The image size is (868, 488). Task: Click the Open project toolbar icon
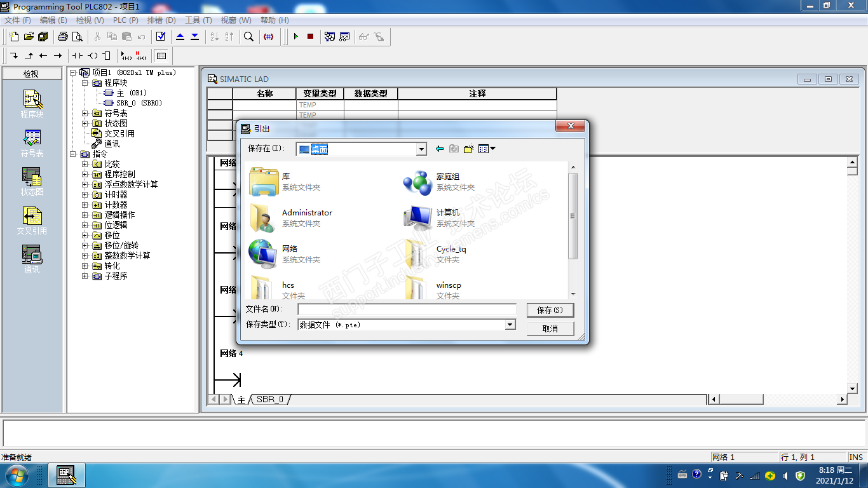pyautogui.click(x=29, y=37)
